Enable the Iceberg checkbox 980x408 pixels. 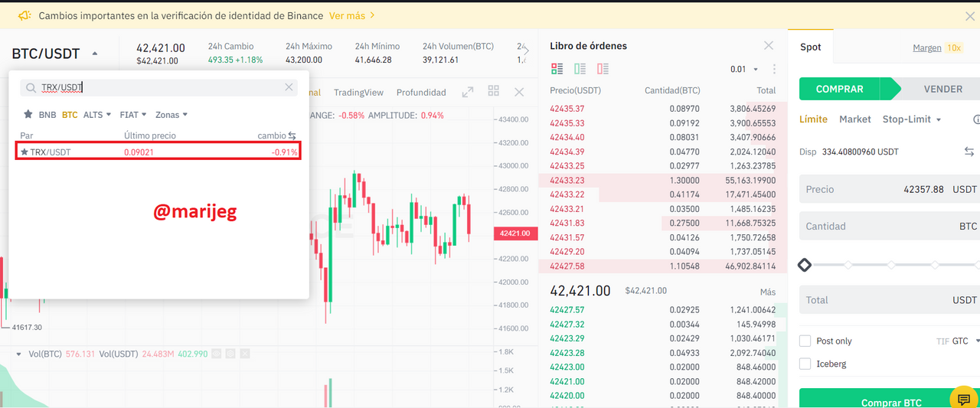805,364
